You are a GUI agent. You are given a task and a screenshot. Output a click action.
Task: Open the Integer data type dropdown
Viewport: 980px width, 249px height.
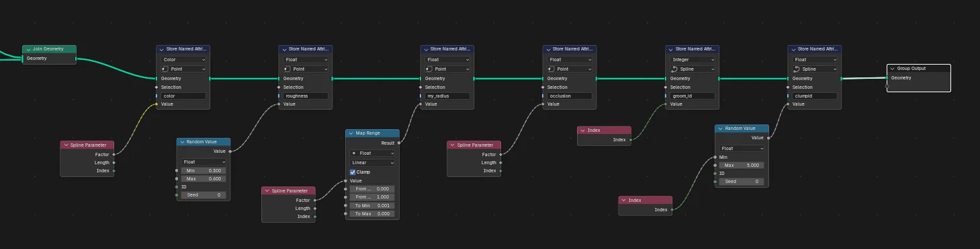[693, 60]
